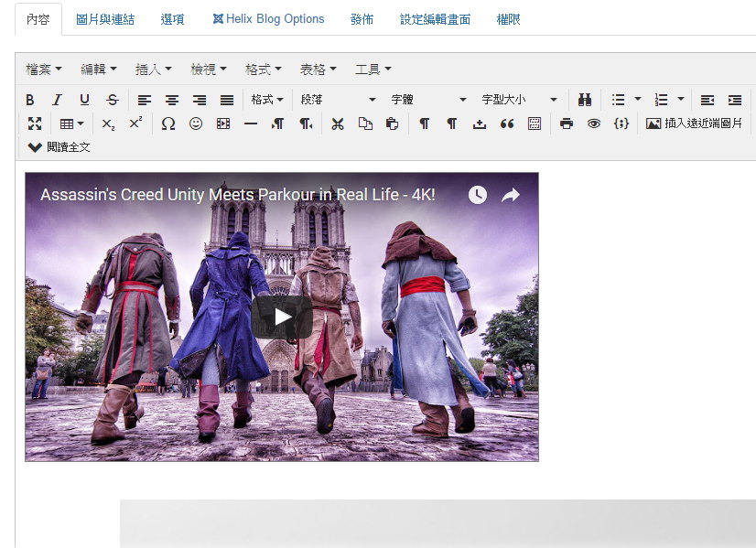Image resolution: width=756 pixels, height=548 pixels.
Task: Insert a horizontal line
Action: pos(250,124)
